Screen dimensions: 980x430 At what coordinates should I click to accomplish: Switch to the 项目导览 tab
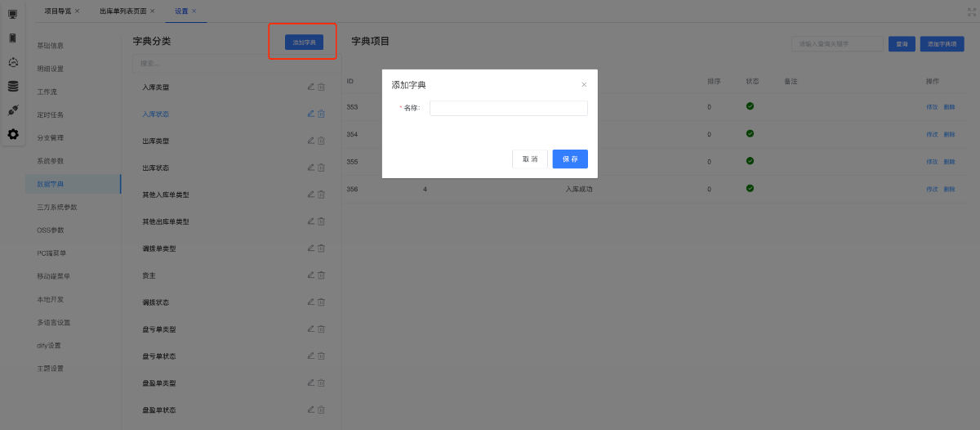pyautogui.click(x=57, y=11)
